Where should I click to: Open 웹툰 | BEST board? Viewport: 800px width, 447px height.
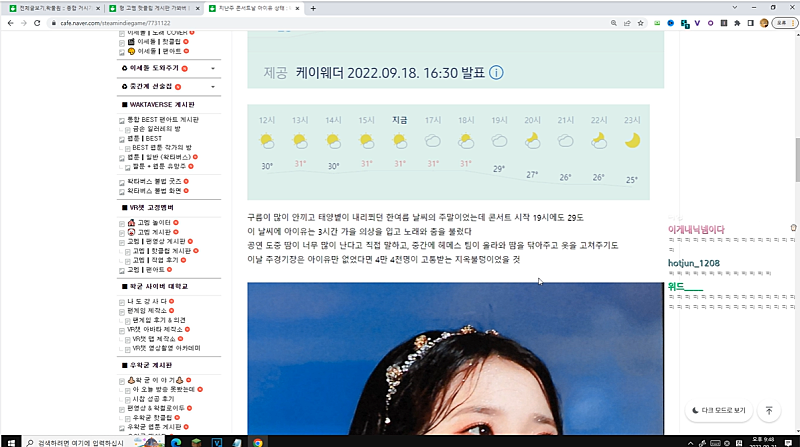[x=144, y=138]
